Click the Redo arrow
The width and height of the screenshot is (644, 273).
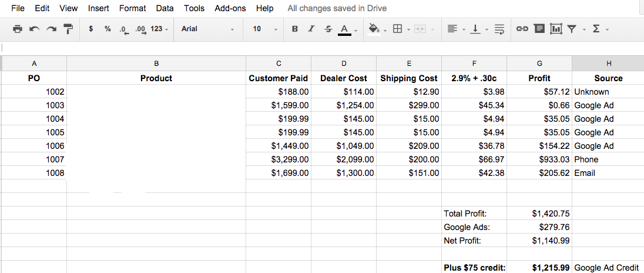[51, 29]
